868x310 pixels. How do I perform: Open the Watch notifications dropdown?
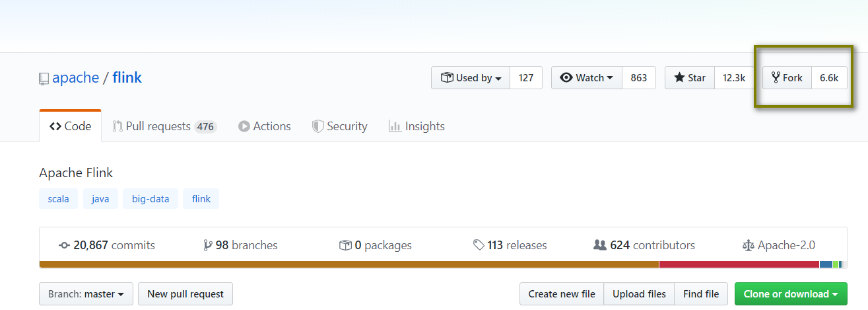coord(586,78)
